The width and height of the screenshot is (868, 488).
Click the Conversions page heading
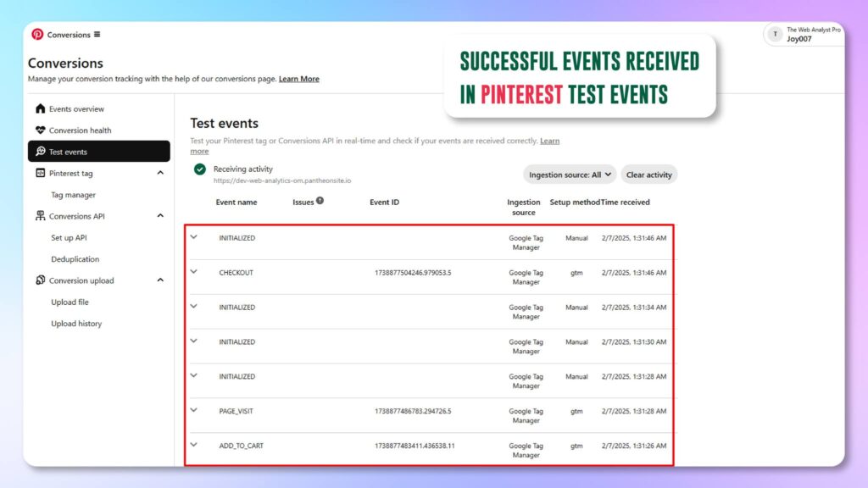point(65,63)
